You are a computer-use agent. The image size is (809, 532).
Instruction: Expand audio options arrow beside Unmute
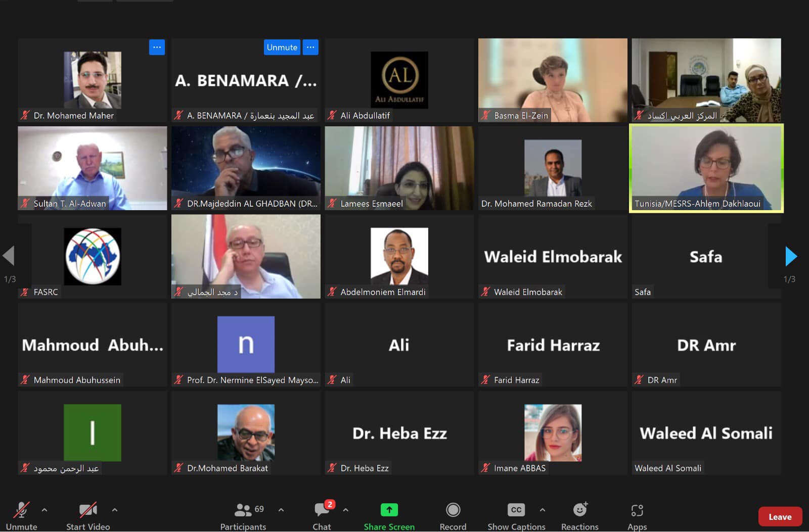[x=44, y=510]
